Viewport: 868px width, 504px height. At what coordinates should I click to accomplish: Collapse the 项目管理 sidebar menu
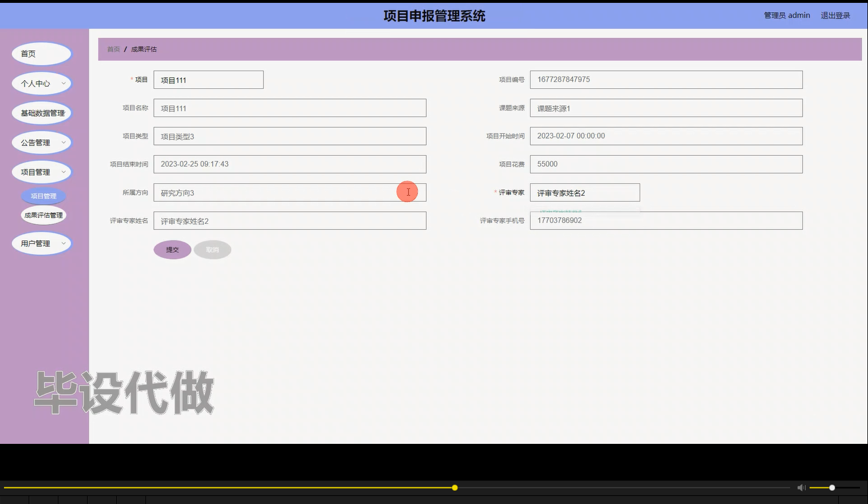(x=41, y=171)
